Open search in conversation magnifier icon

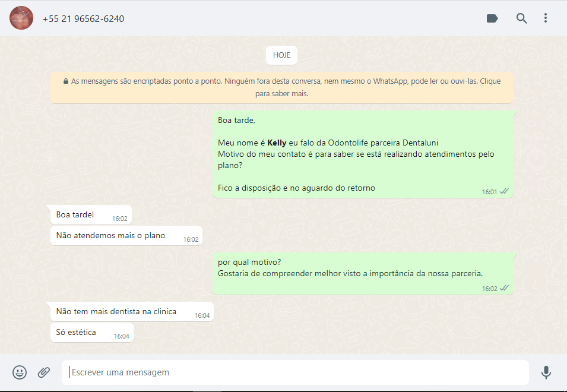pos(521,18)
